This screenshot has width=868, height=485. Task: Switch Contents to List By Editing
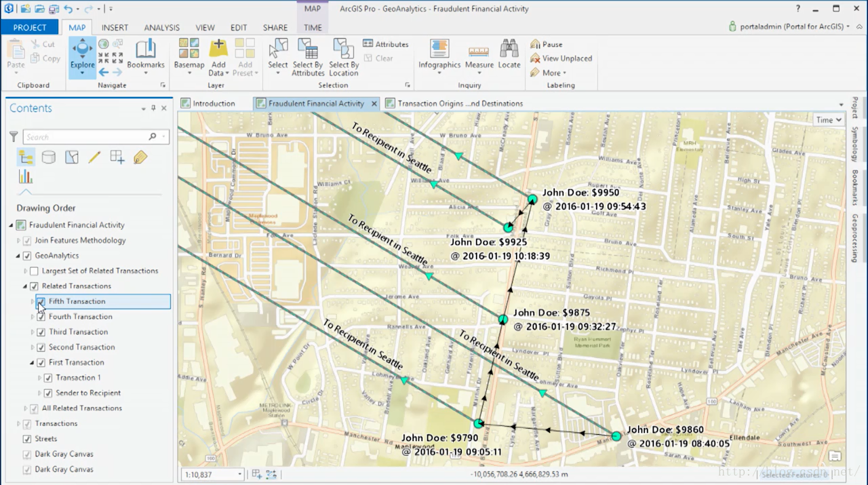click(x=94, y=157)
